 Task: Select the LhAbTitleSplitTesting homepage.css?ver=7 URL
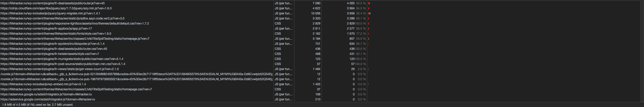[76, 89]
